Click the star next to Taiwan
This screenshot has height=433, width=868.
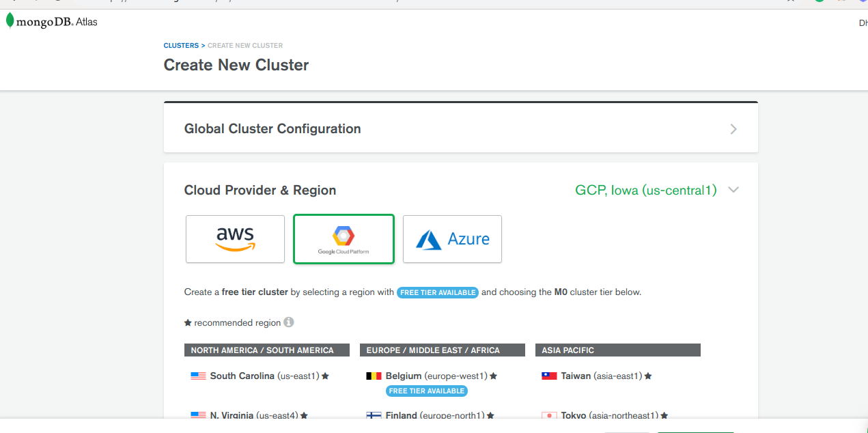(648, 376)
